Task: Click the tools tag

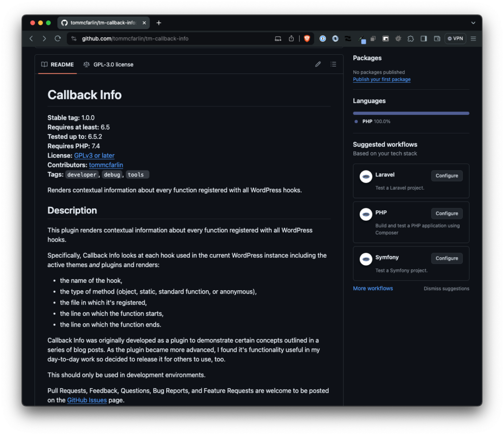Action: (x=137, y=175)
